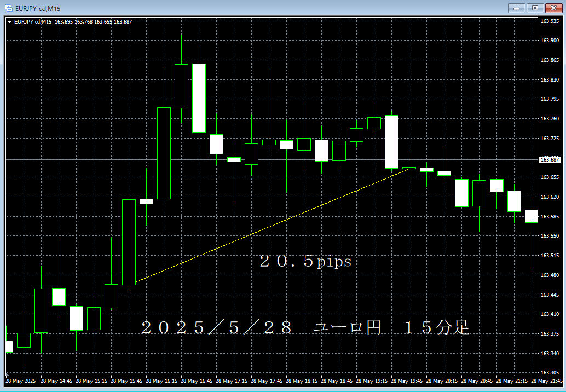Maximize the EURJPY-cd chart window
Viewport: 566px width, 392px height.
(x=535, y=8)
